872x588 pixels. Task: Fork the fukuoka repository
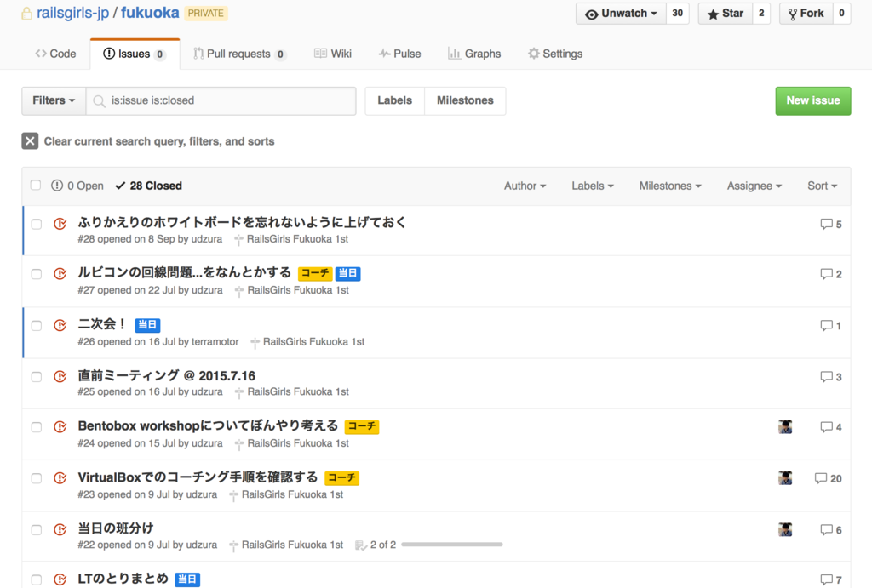click(806, 14)
